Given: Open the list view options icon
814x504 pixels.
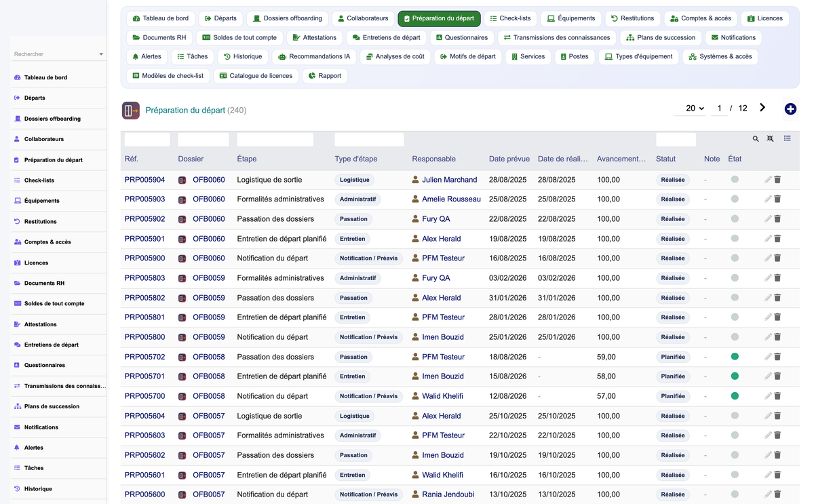Looking at the screenshot, I should pos(787,138).
